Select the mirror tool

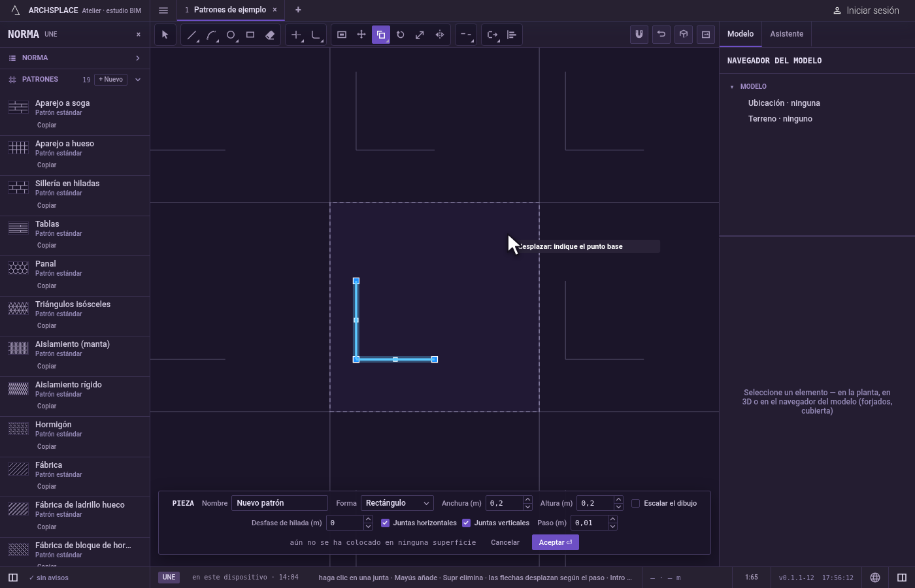(440, 35)
